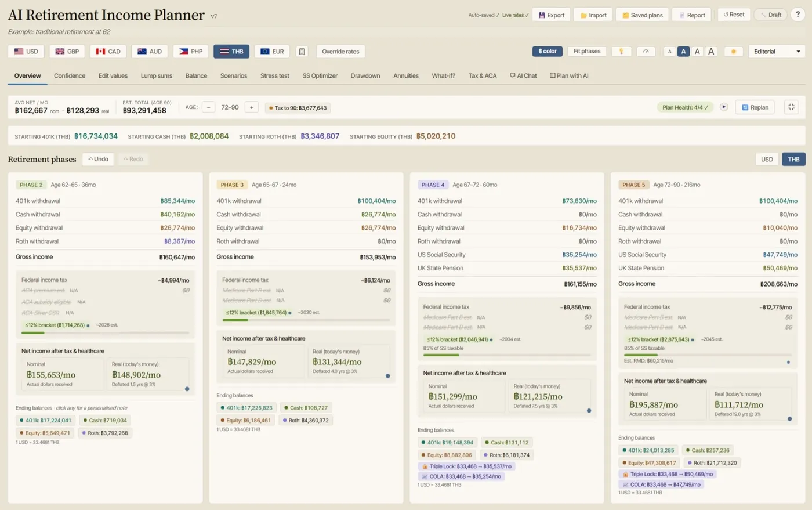This screenshot has width=812, height=510.
Task: Click the Phase 5 badge
Action: [x=633, y=185]
